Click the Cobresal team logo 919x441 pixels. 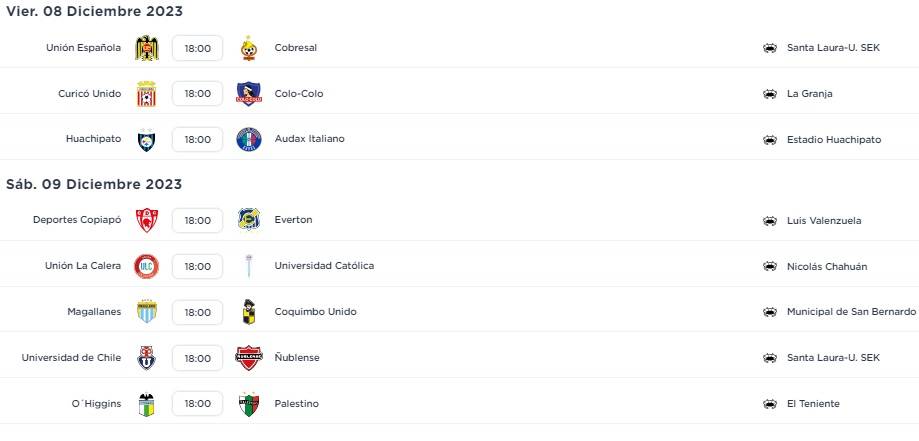(x=248, y=48)
